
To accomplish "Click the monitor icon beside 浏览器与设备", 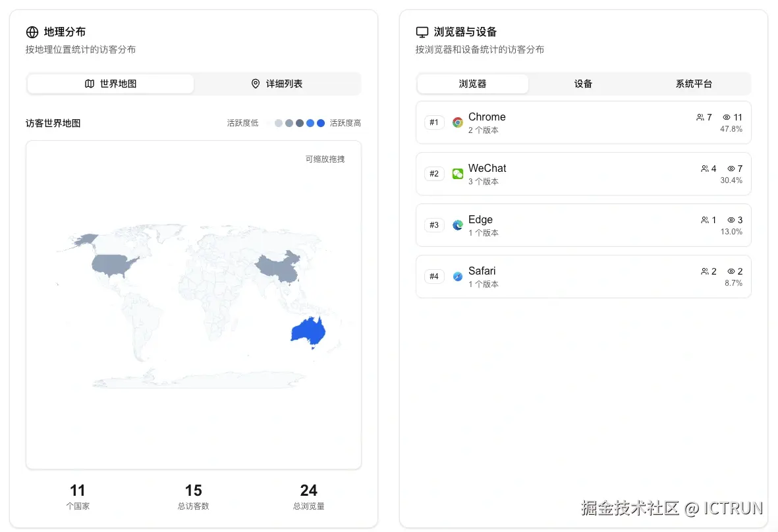I will [x=422, y=32].
